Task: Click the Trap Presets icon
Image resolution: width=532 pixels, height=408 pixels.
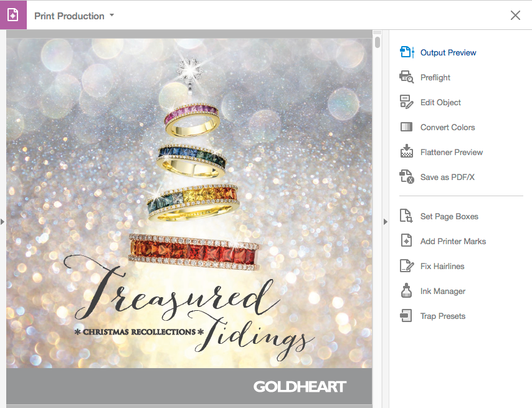Action: click(x=406, y=316)
